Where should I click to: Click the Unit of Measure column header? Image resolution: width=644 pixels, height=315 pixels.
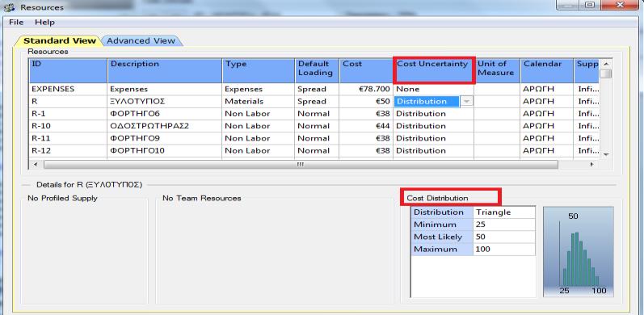497,70
